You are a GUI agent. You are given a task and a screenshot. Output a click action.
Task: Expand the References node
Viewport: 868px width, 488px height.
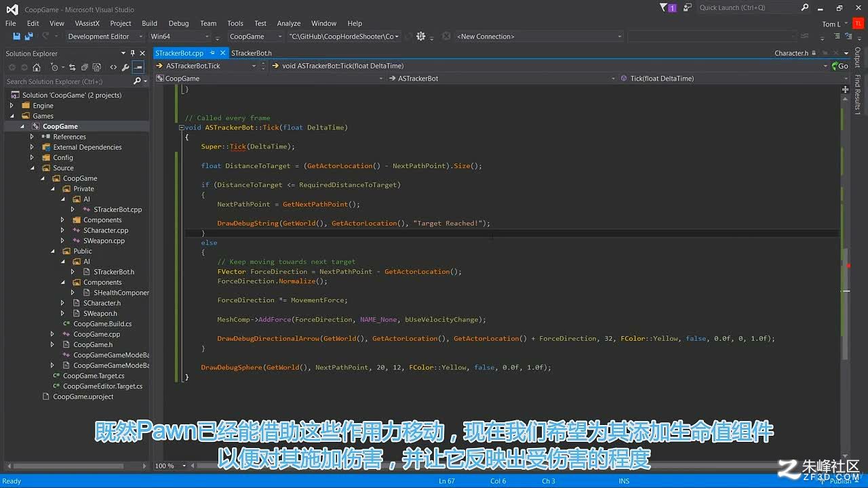click(32, 137)
